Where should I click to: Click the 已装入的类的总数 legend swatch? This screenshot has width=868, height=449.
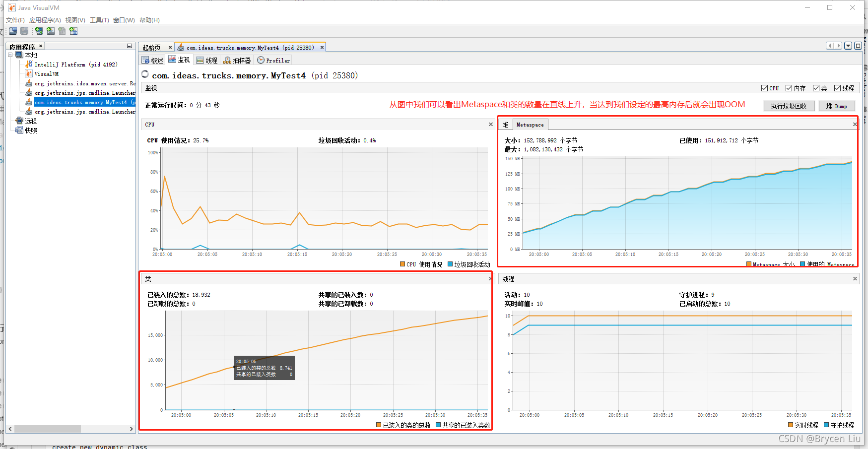379,425
